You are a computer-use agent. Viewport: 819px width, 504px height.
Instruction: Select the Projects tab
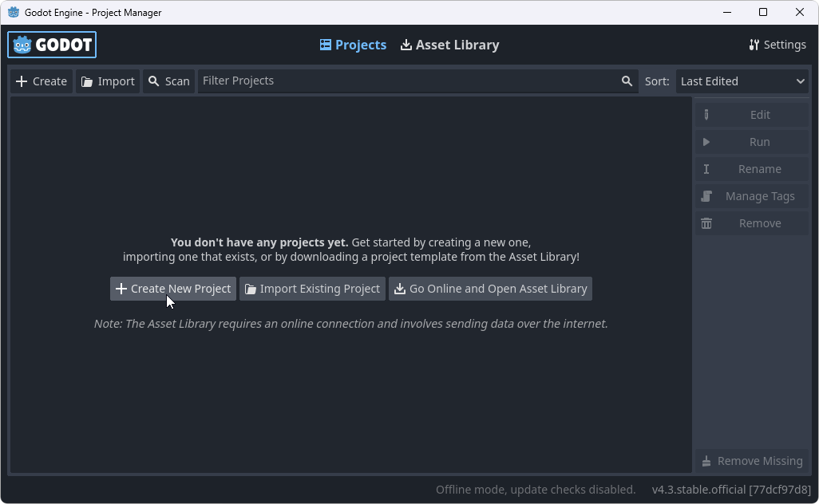pyautogui.click(x=353, y=45)
